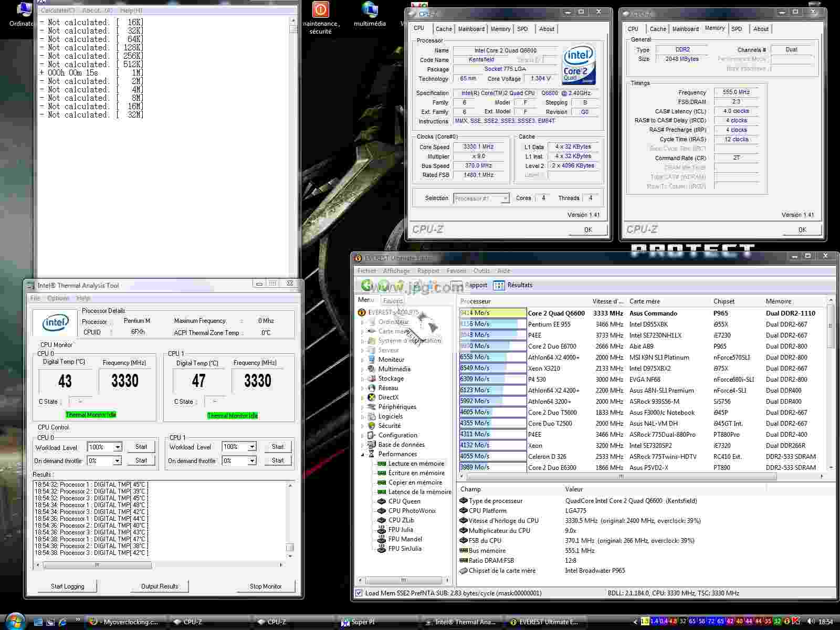Open About tab in right CPU-Z window

coord(761,29)
